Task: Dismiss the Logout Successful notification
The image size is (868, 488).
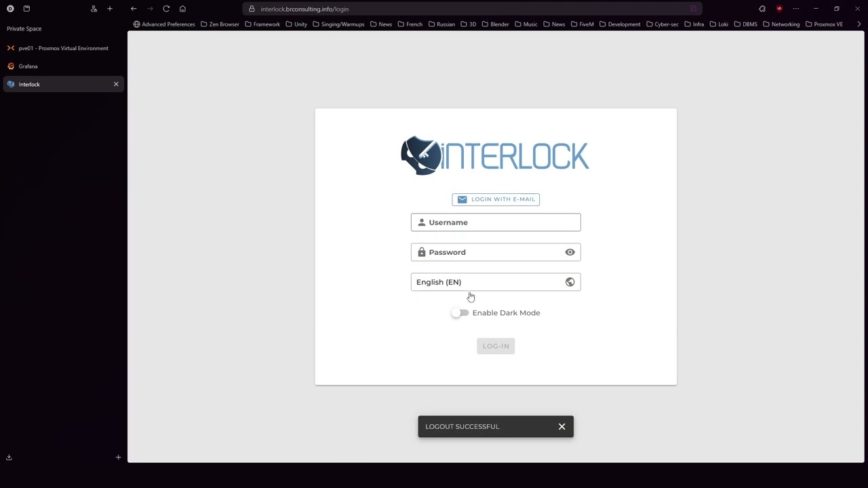Action: (561, 426)
